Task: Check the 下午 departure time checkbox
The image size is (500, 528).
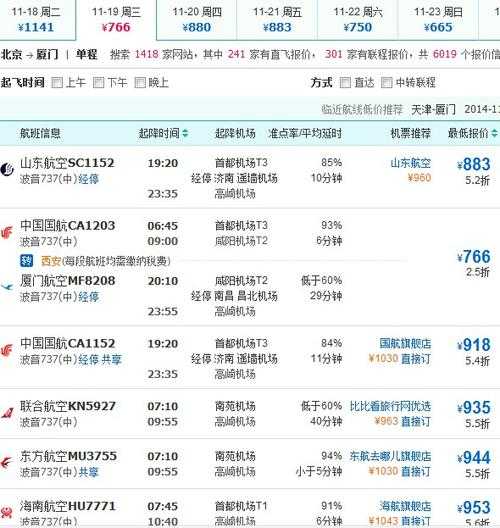Action: click(98, 82)
